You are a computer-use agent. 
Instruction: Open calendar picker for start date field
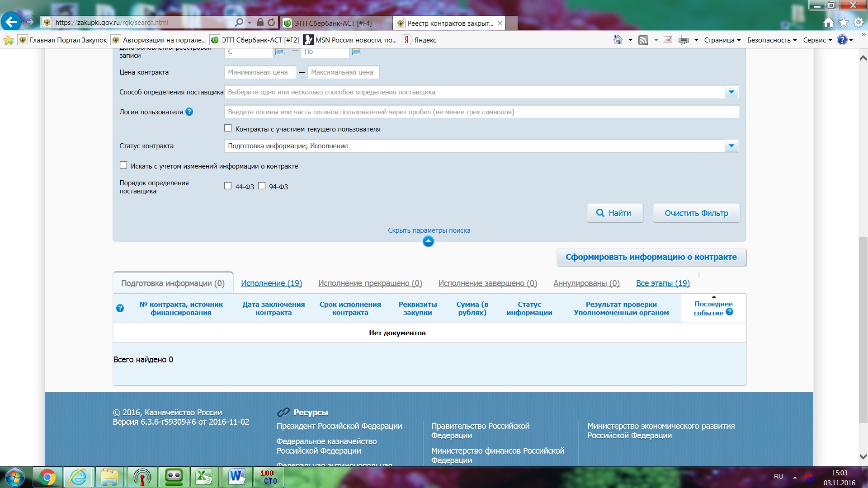(279, 52)
